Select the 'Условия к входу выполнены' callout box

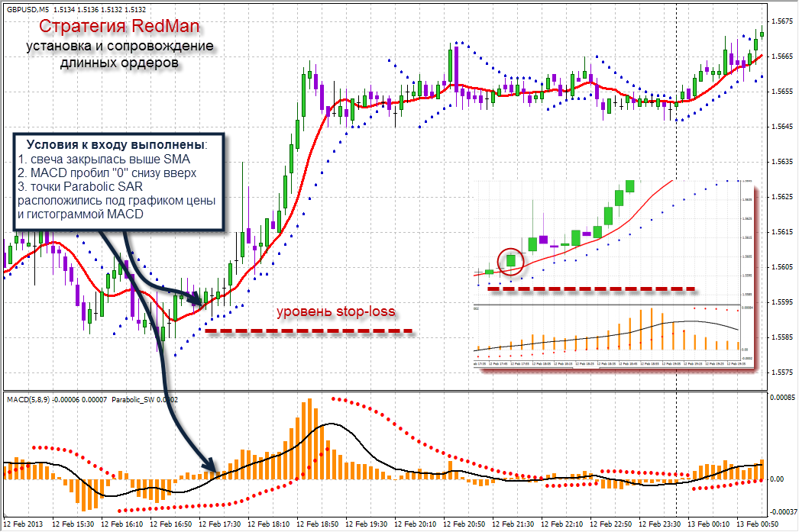(x=118, y=180)
